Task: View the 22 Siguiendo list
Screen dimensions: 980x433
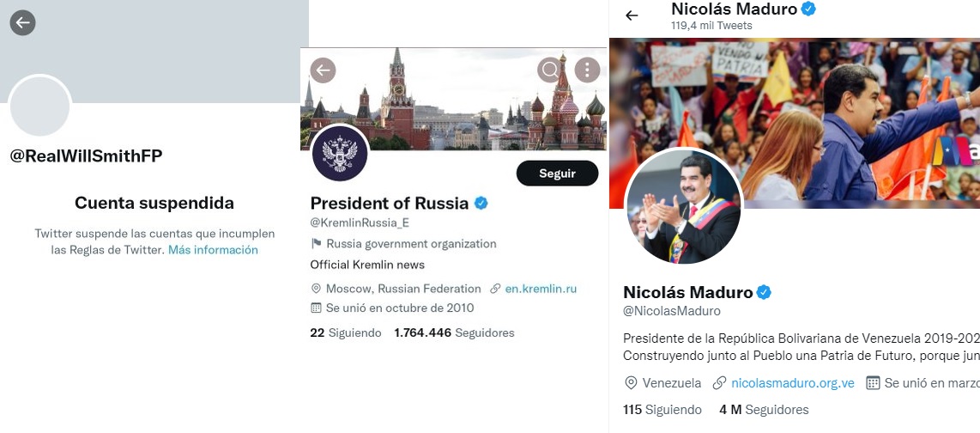Action: [345, 332]
